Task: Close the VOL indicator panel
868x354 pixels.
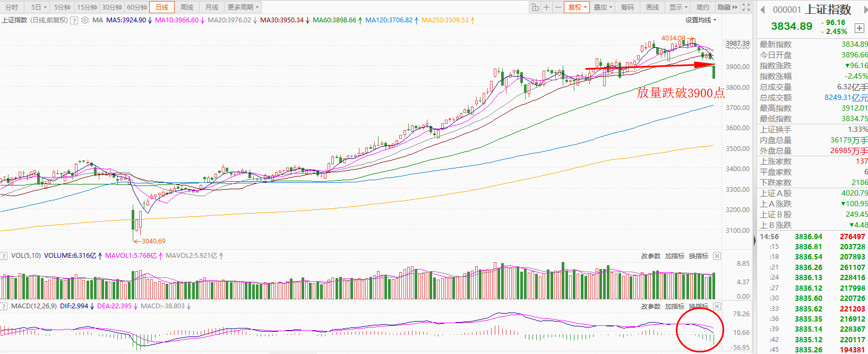Action: [717, 256]
